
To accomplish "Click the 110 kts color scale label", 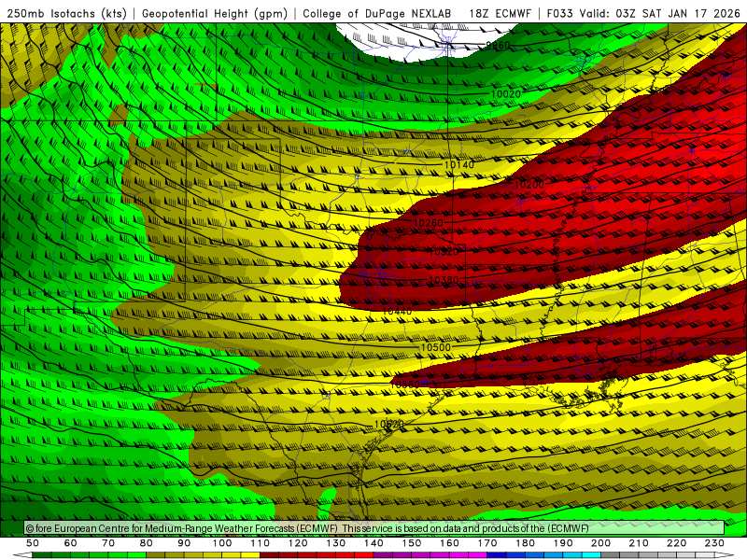I will pos(261,543).
